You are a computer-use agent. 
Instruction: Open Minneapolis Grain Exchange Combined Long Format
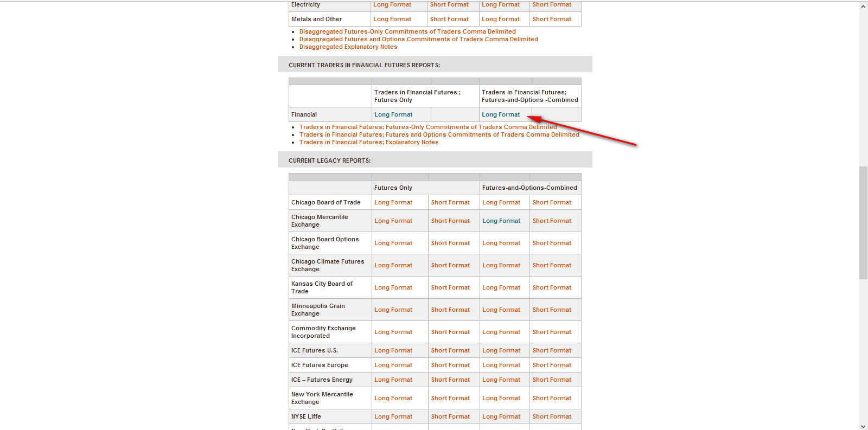click(x=501, y=310)
